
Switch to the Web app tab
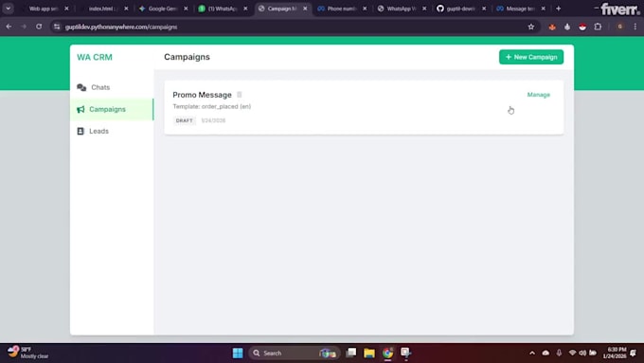44,9
